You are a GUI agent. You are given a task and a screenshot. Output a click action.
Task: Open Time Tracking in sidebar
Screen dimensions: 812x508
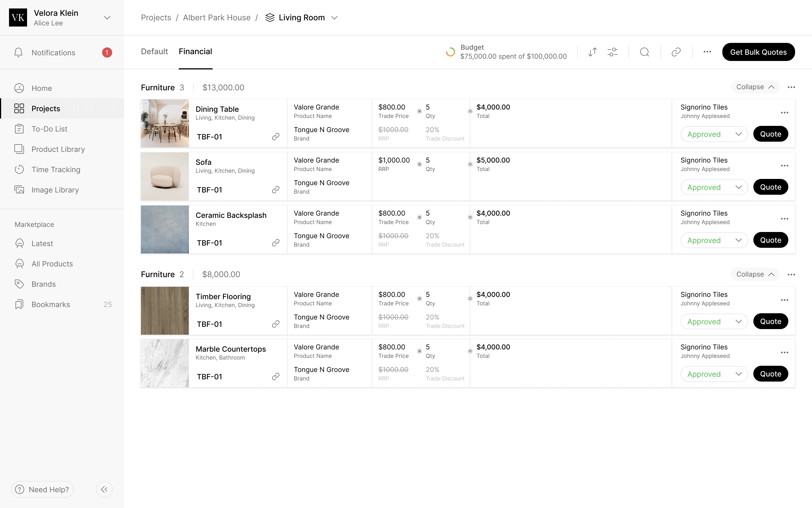[62, 169]
